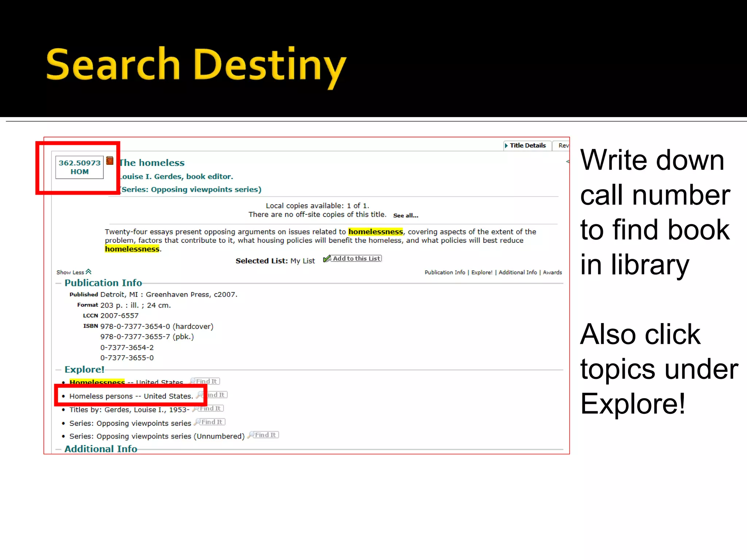
Task: Switch to the partially visible Reviews tab
Action: [562, 145]
